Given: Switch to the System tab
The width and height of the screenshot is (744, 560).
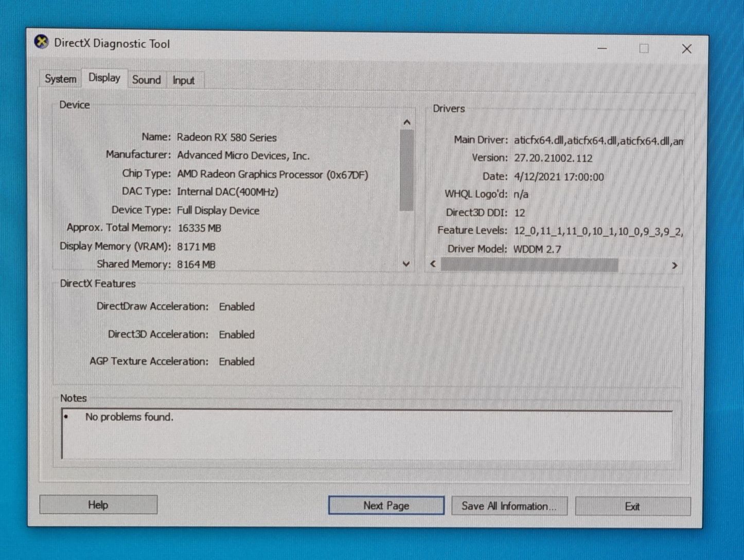Looking at the screenshot, I should 60,79.
